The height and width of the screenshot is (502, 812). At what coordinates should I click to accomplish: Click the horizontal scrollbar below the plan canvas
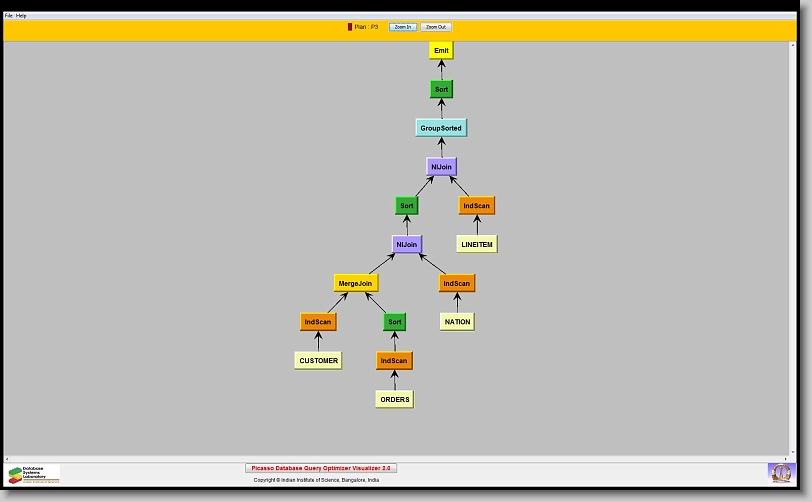point(400,458)
